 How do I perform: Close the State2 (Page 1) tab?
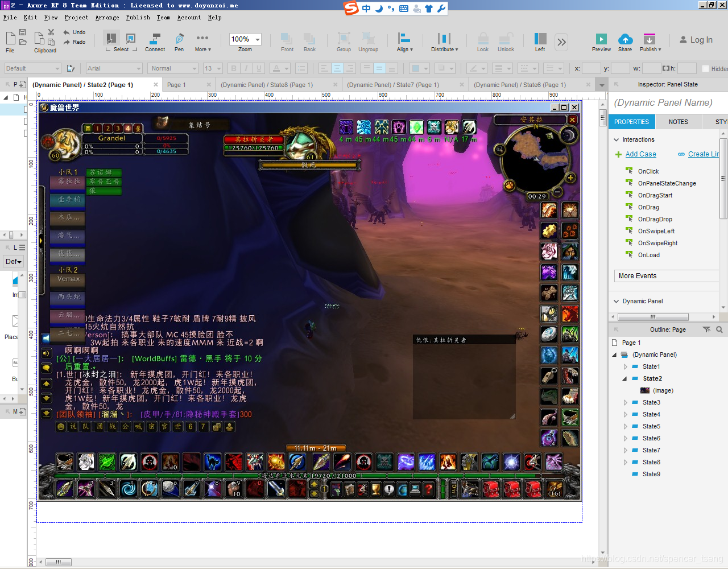tap(156, 84)
